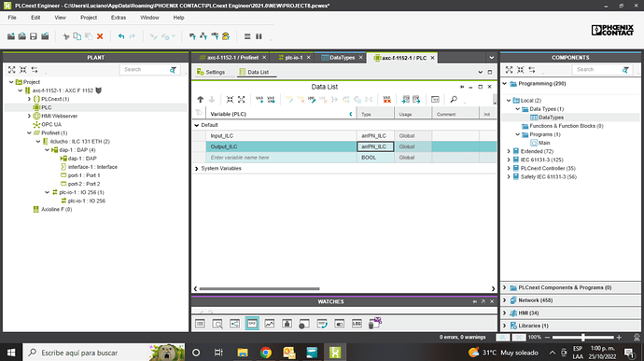
Task: Open Chrome from the Windows taskbar
Action: click(266, 353)
